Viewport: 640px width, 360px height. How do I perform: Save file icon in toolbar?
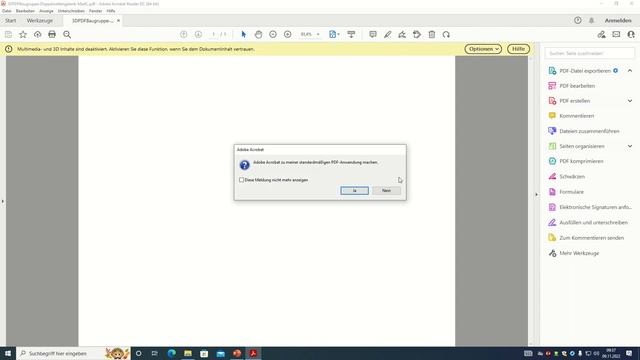pos(8,35)
